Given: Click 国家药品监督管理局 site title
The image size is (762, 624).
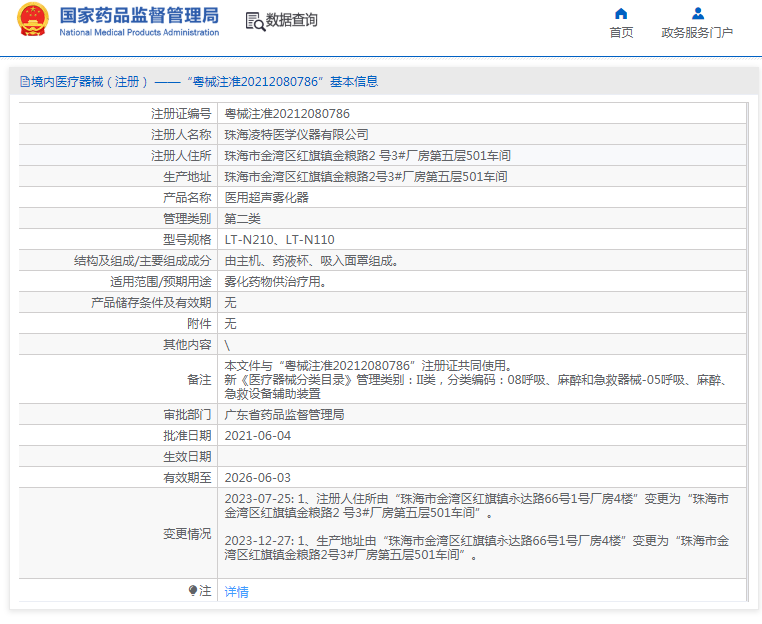Looking at the screenshot, I should [139, 16].
